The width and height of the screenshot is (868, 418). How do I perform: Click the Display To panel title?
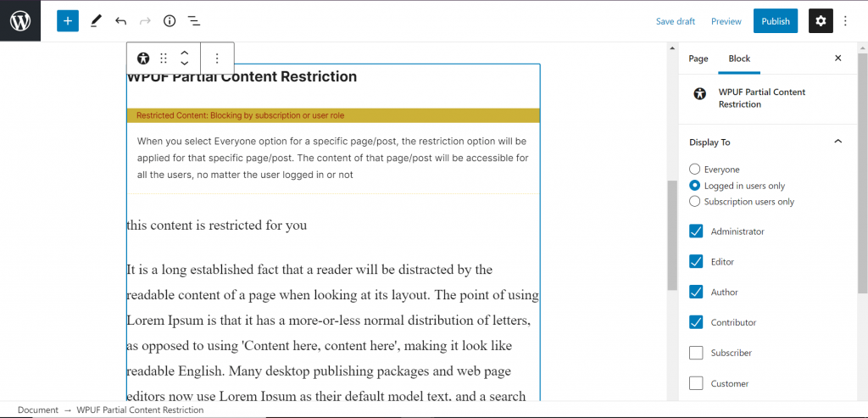tap(709, 142)
